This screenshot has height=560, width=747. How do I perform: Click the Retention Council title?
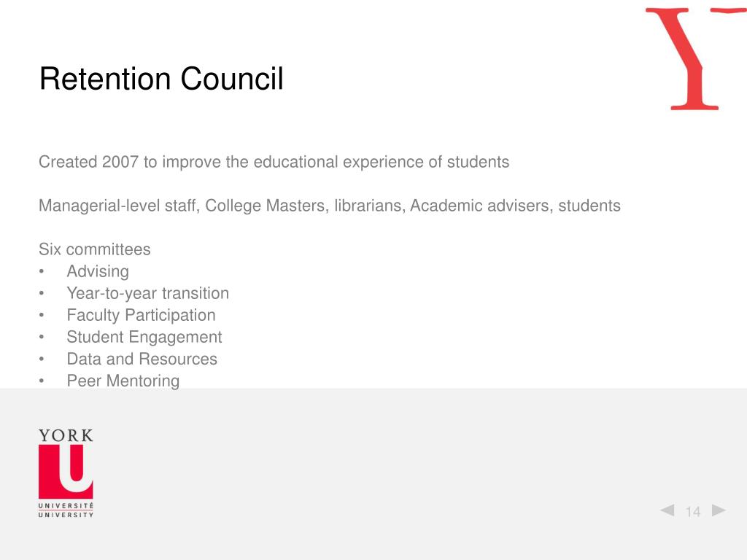[x=161, y=79]
